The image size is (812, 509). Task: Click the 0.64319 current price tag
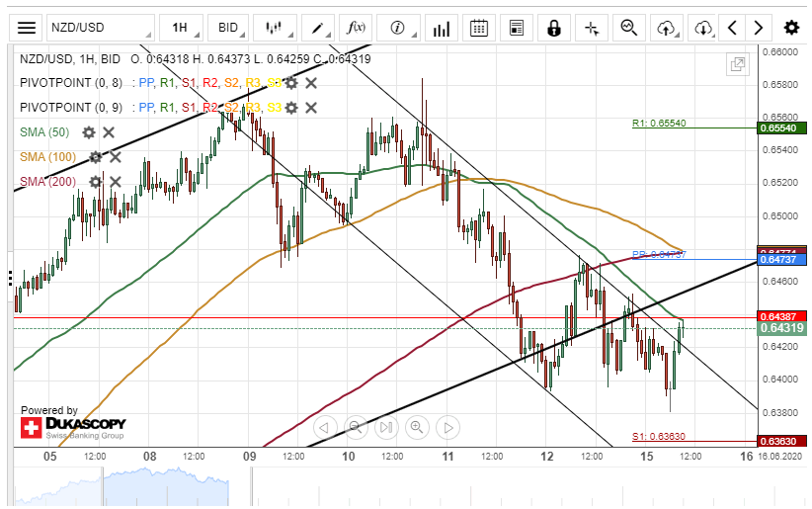(782, 328)
